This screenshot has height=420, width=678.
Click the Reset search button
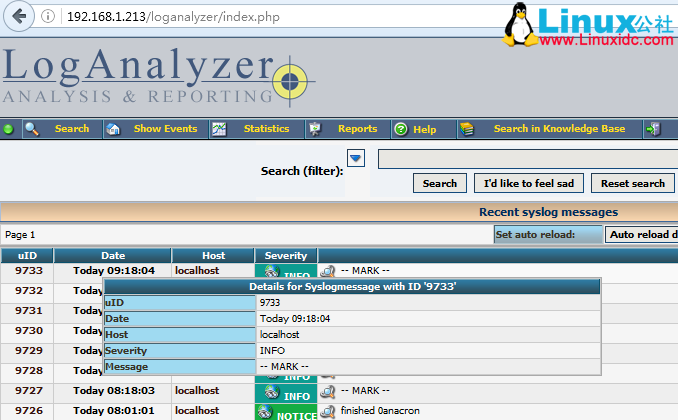[633, 183]
